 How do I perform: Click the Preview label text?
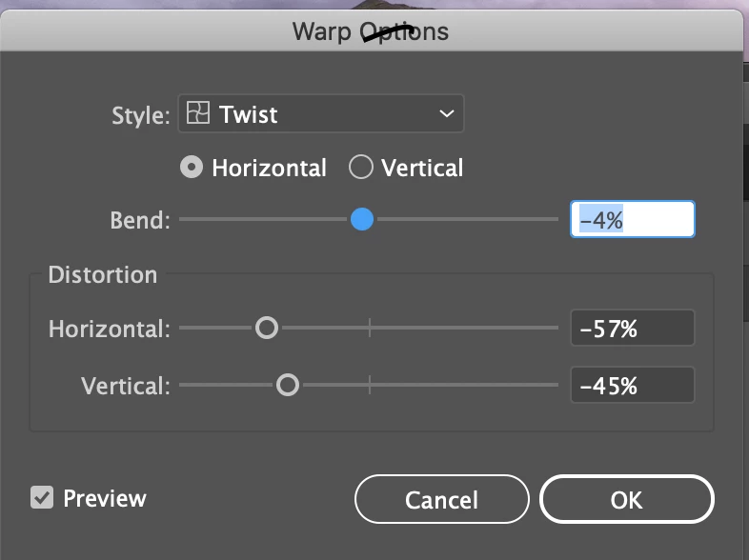click(104, 498)
